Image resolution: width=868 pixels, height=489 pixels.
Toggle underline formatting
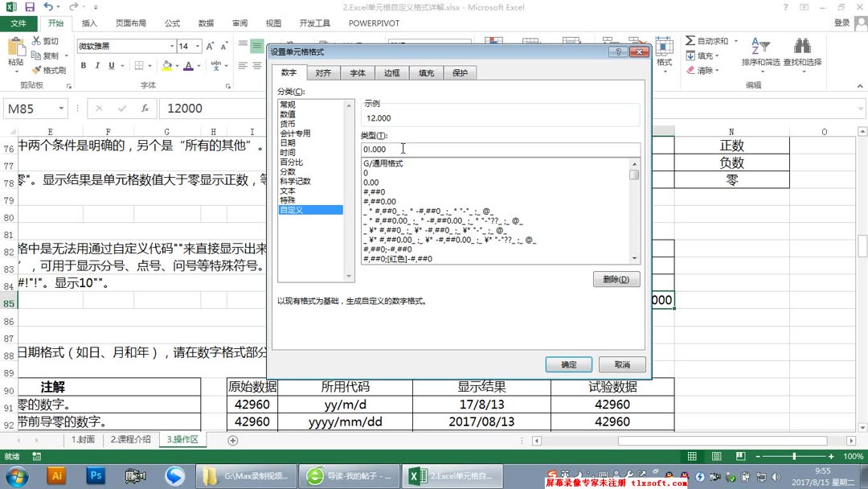click(x=110, y=65)
